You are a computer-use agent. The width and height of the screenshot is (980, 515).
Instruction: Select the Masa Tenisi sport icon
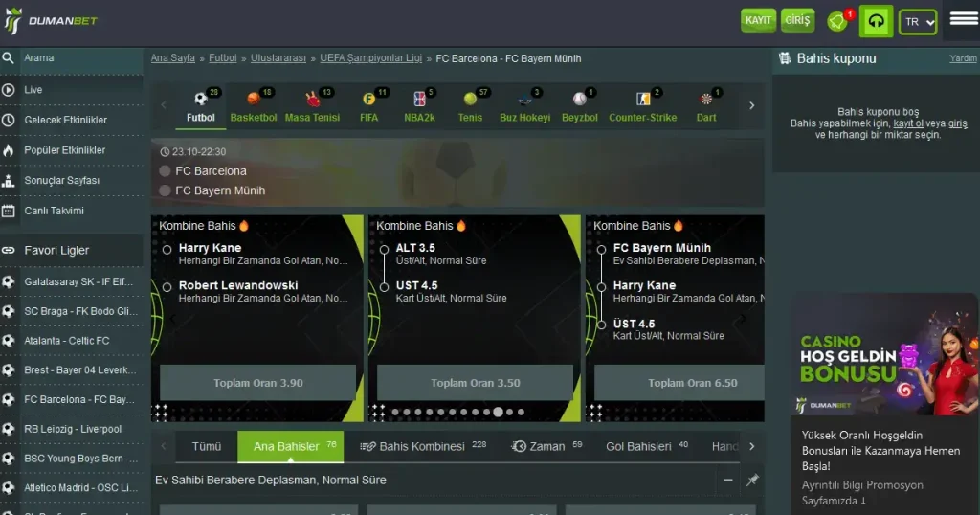tap(313, 106)
